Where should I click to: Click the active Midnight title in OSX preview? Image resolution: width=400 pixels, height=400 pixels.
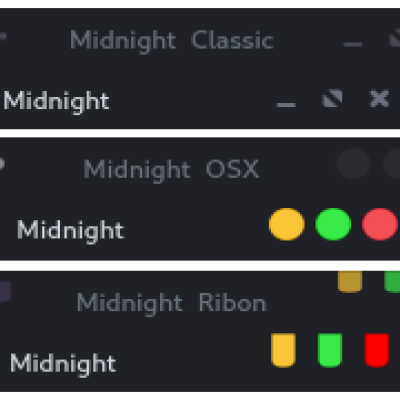click(70, 231)
